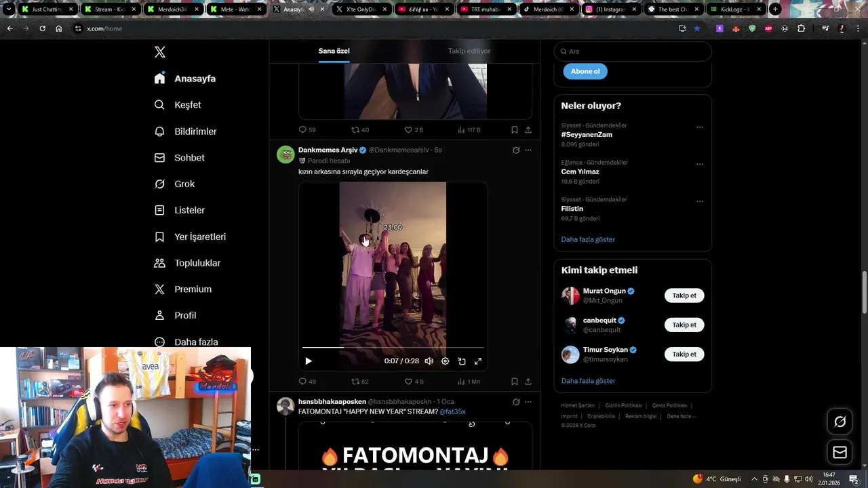Viewport: 868px width, 488px height.
Task: Repost the Dankmemes post with 82 reposts
Action: [x=359, y=382]
